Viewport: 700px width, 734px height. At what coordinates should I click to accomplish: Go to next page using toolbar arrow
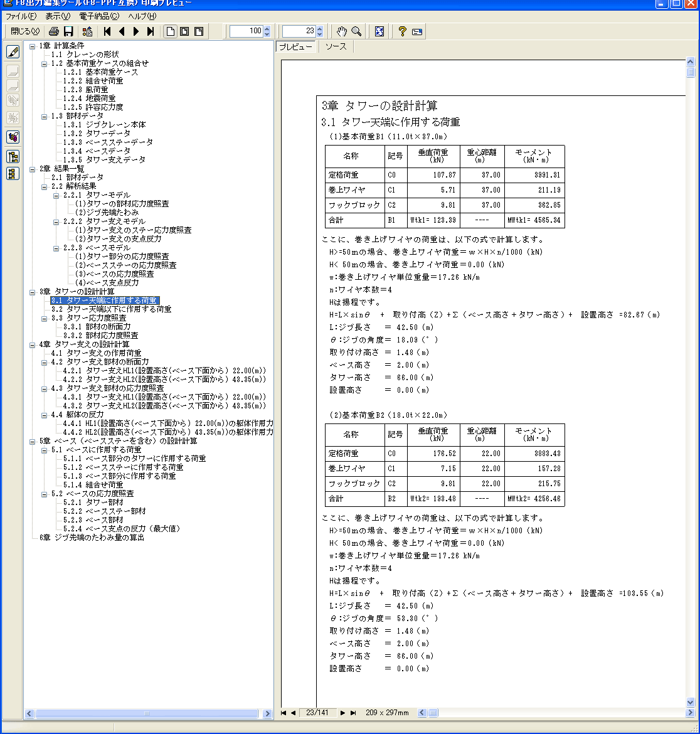click(x=136, y=31)
